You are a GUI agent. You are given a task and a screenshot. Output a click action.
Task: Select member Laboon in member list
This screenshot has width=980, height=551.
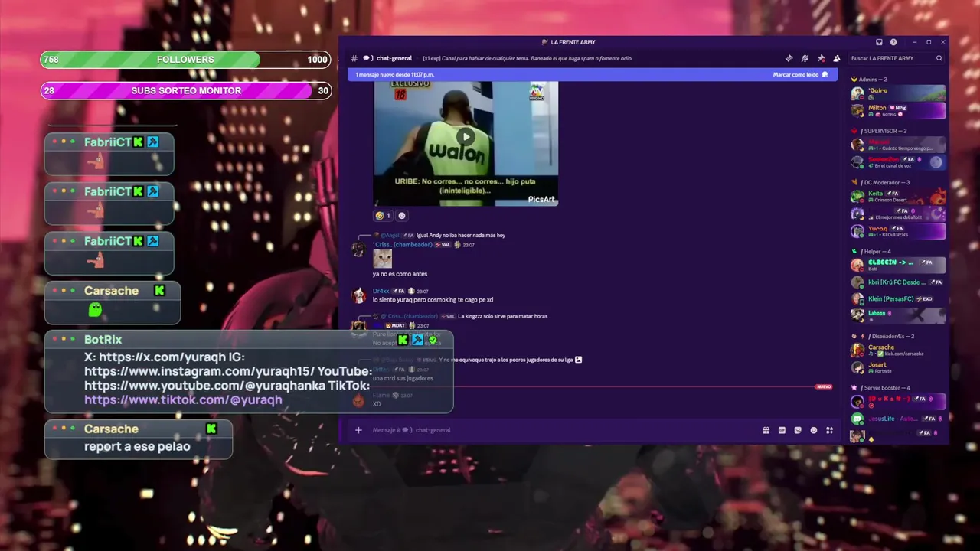[x=898, y=316]
